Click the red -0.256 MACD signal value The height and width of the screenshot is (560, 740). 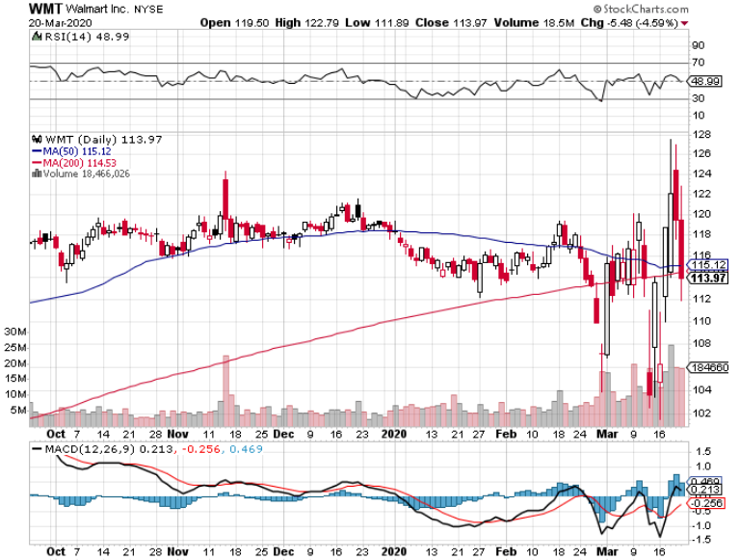(x=200, y=449)
